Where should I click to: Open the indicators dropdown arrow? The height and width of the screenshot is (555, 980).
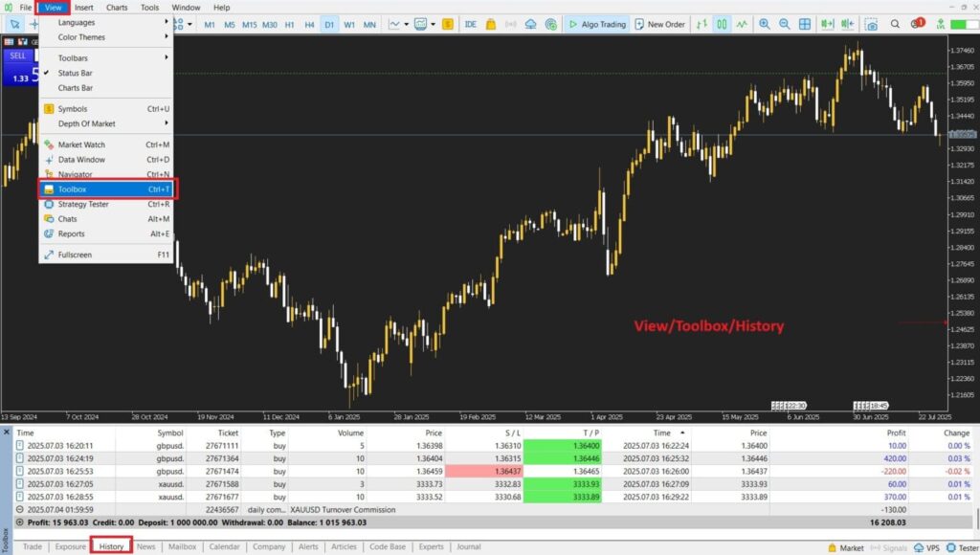click(x=406, y=24)
